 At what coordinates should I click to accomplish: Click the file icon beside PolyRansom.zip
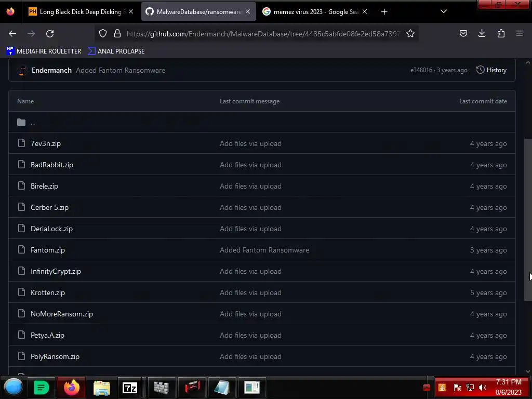point(21,356)
